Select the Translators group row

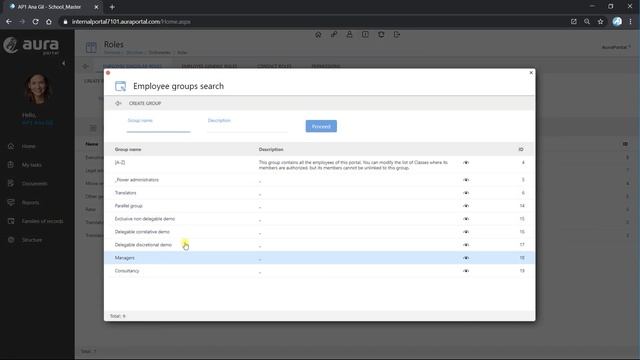[319, 193]
